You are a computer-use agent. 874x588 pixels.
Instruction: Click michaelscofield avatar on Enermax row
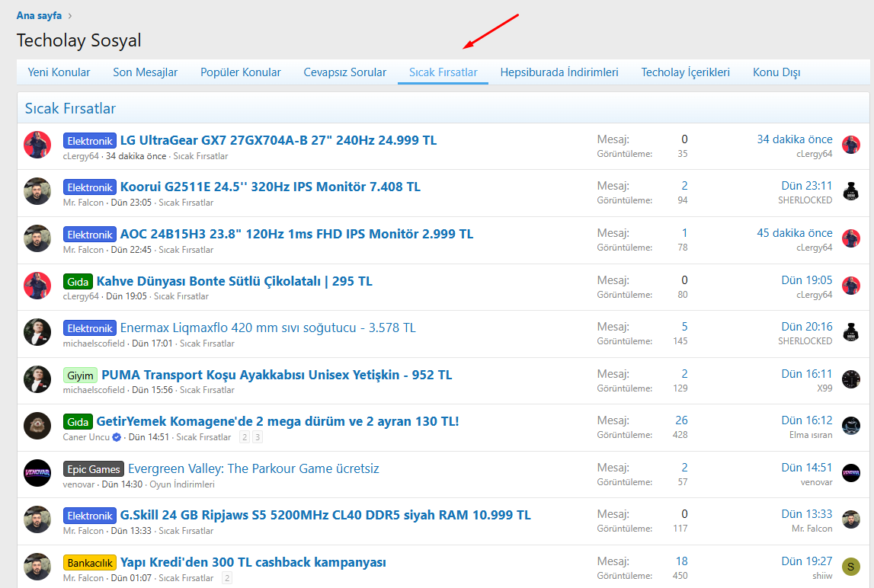(37, 332)
